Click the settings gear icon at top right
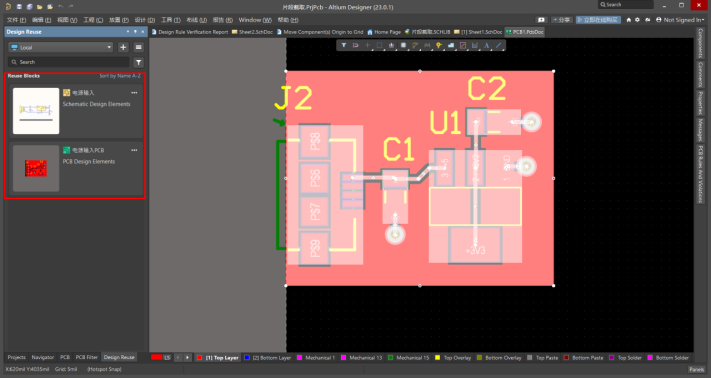The width and height of the screenshot is (712, 378). [x=637, y=20]
